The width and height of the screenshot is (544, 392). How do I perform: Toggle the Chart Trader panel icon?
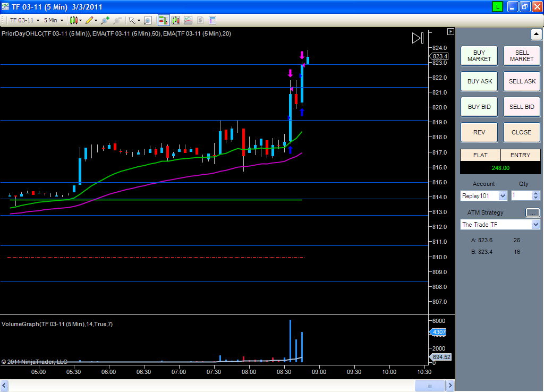pyautogui.click(x=164, y=21)
